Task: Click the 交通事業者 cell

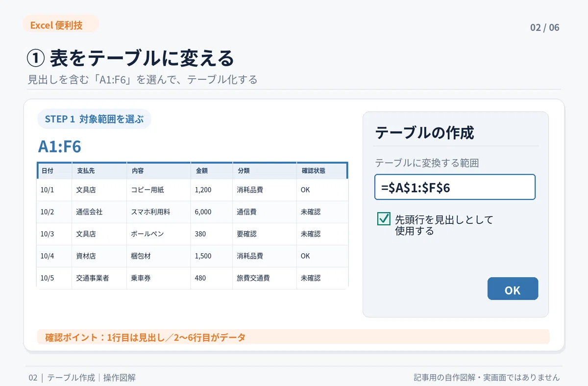Action: click(99, 278)
